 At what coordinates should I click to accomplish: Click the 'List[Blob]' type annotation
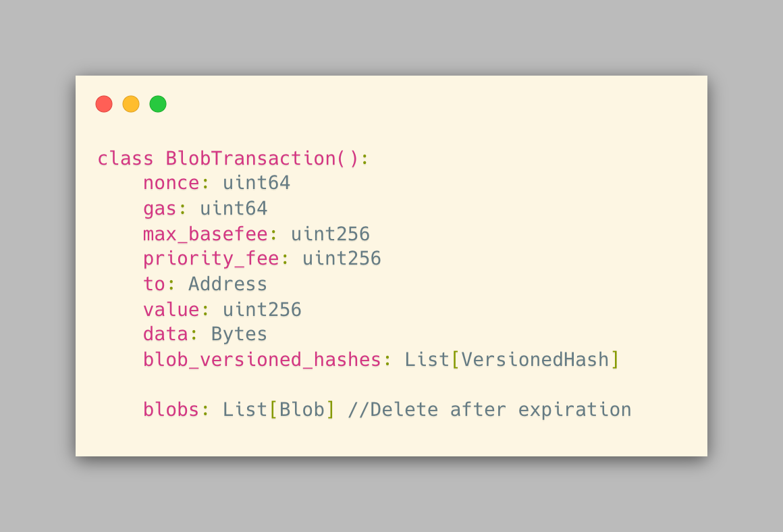coord(279,410)
